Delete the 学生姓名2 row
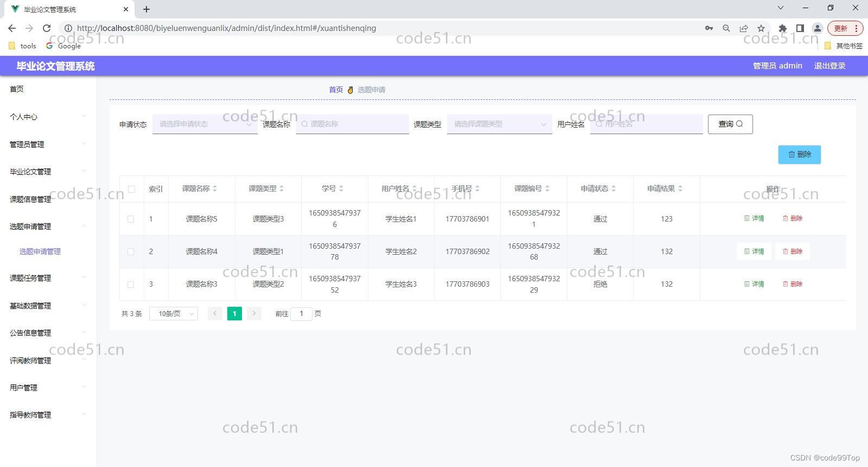868x467 pixels. (x=793, y=251)
